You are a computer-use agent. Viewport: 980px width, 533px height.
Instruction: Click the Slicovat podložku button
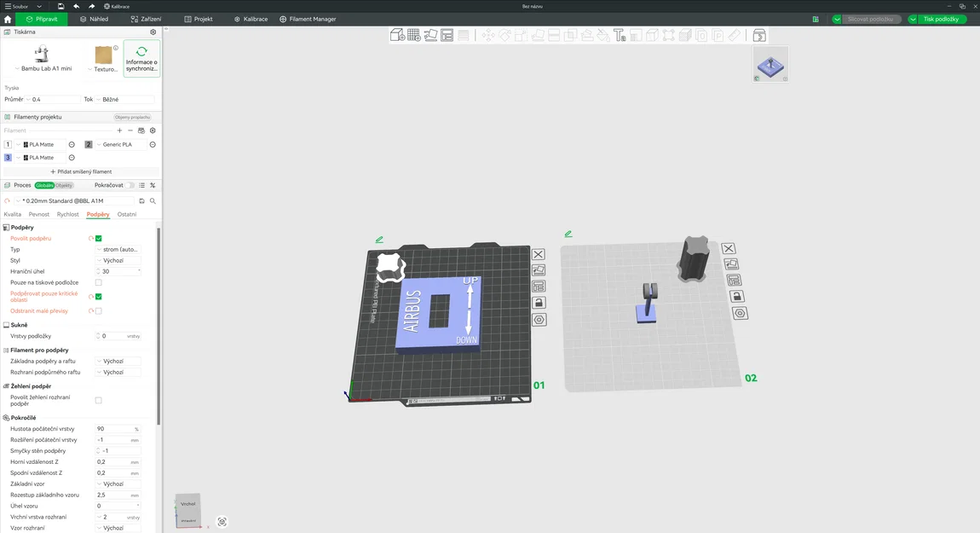(x=870, y=20)
